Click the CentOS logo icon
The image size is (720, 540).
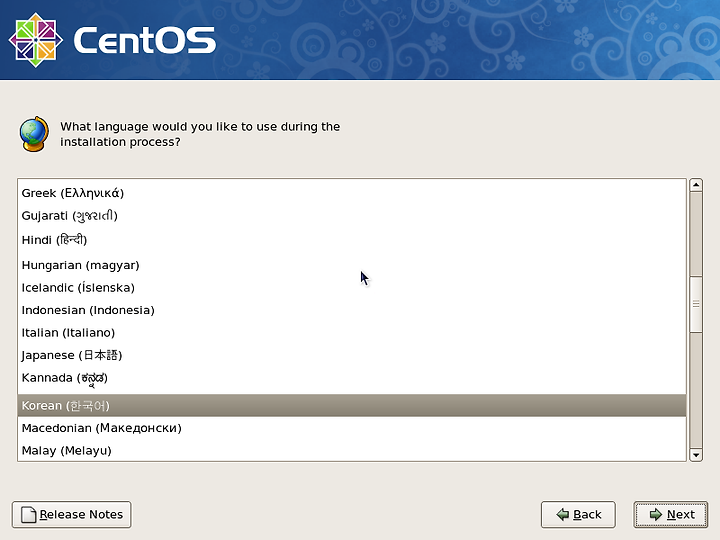(x=36, y=40)
